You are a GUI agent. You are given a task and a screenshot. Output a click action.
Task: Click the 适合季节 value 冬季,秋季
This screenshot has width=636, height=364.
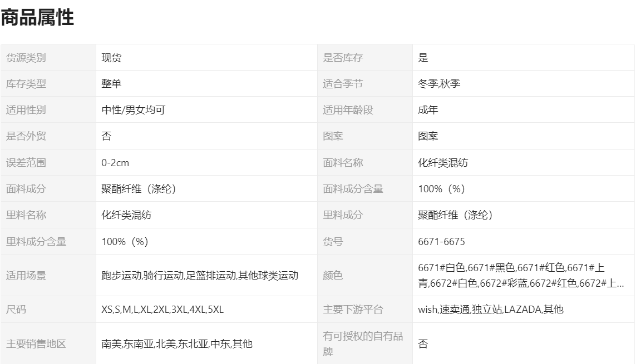click(438, 84)
